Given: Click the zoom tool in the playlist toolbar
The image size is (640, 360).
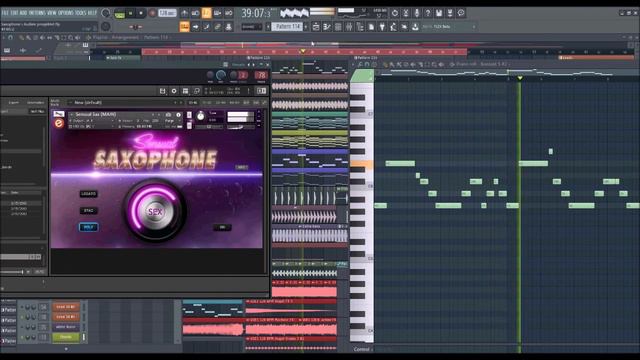Looking at the screenshot, I should pos(71,38).
